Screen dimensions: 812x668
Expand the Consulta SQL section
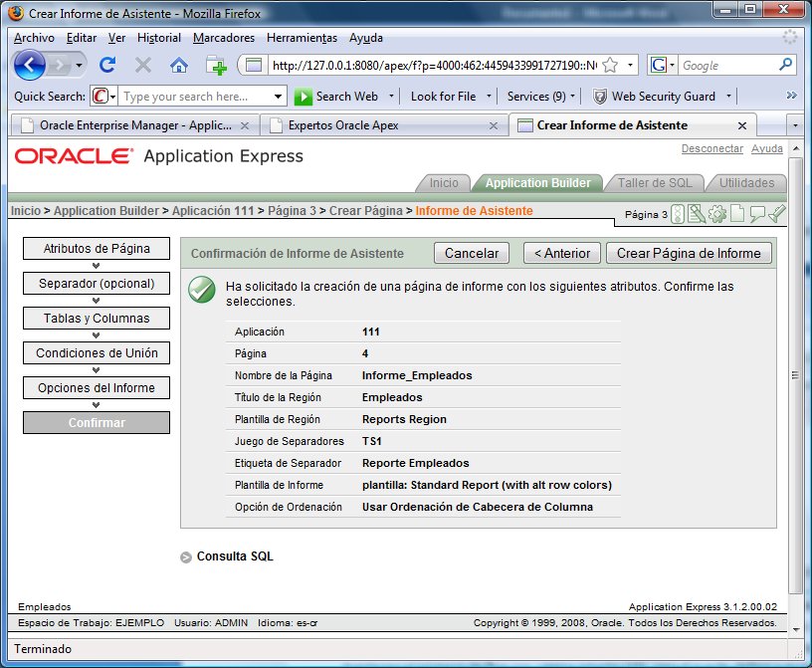click(186, 557)
